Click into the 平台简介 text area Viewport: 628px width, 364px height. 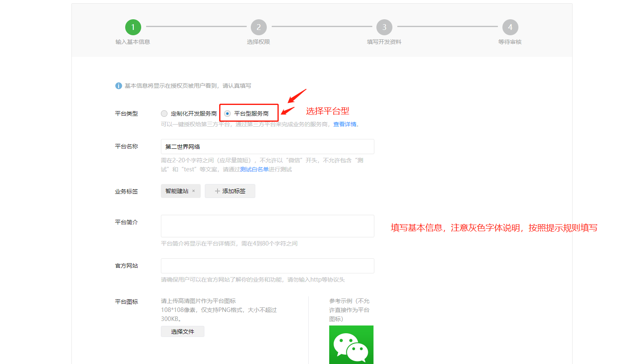click(x=267, y=226)
